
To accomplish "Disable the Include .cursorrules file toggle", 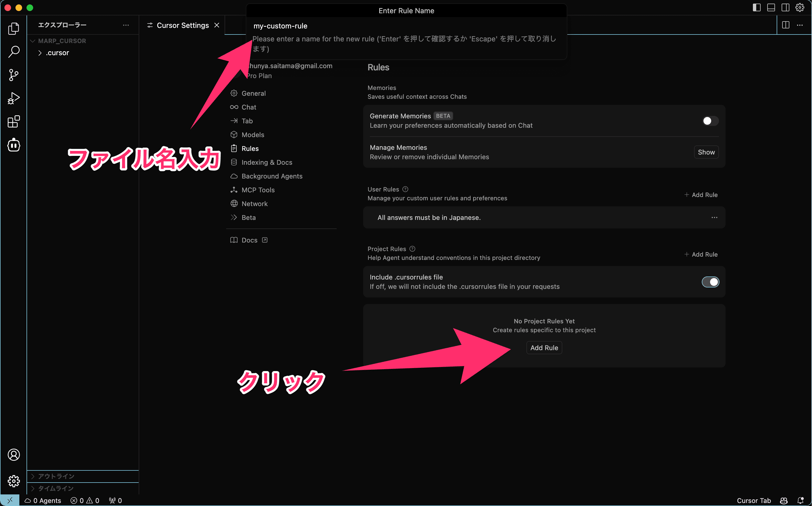I will [x=710, y=282].
